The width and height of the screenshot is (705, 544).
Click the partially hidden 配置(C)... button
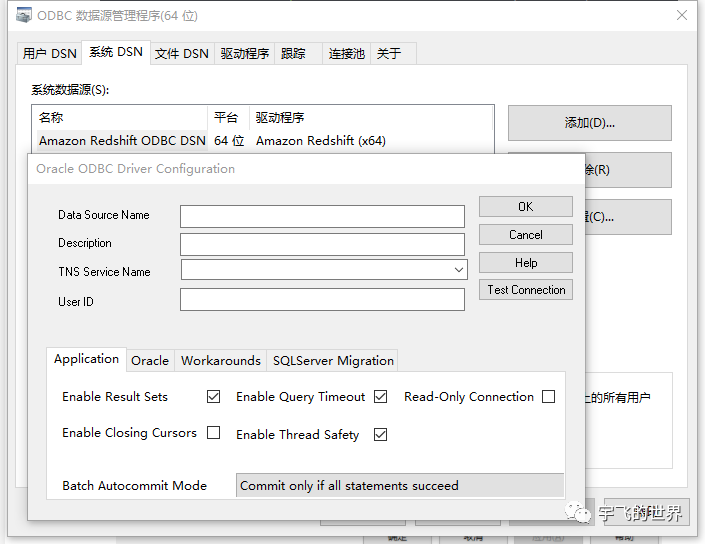click(x=628, y=217)
